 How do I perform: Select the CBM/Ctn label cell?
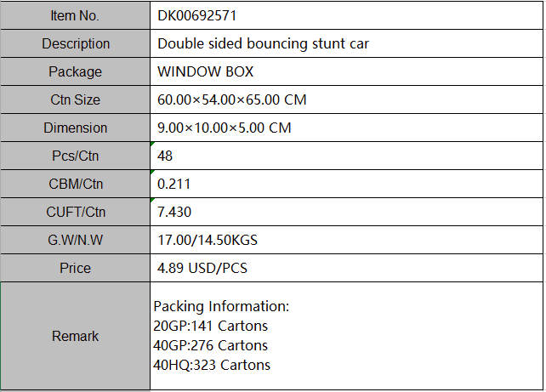pyautogui.click(x=75, y=184)
